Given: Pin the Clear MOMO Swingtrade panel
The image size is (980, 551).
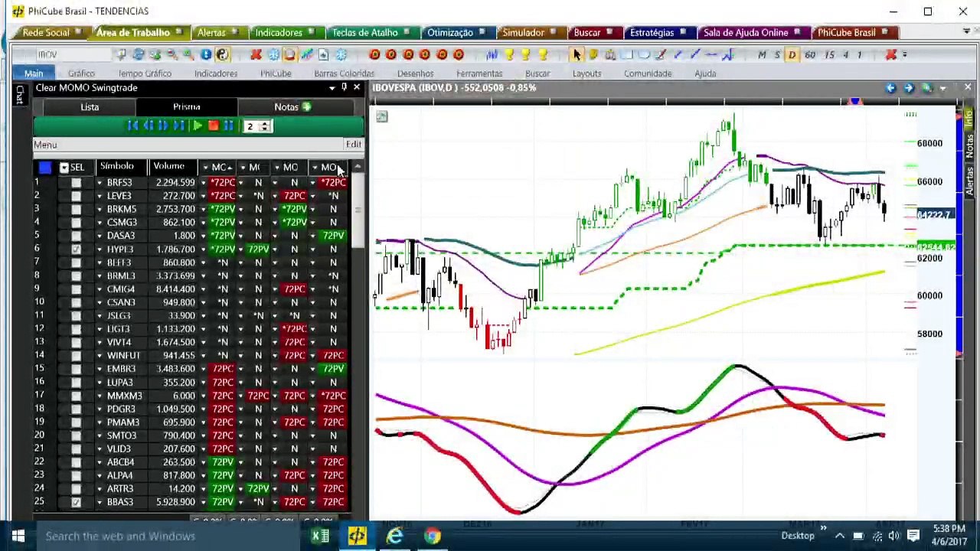Looking at the screenshot, I should click(344, 88).
